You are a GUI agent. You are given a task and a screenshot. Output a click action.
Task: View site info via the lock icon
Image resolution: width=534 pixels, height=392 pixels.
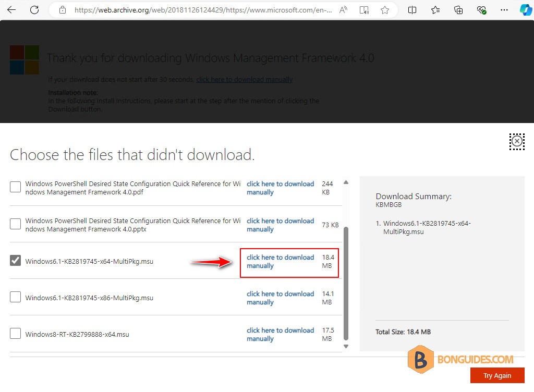point(63,10)
